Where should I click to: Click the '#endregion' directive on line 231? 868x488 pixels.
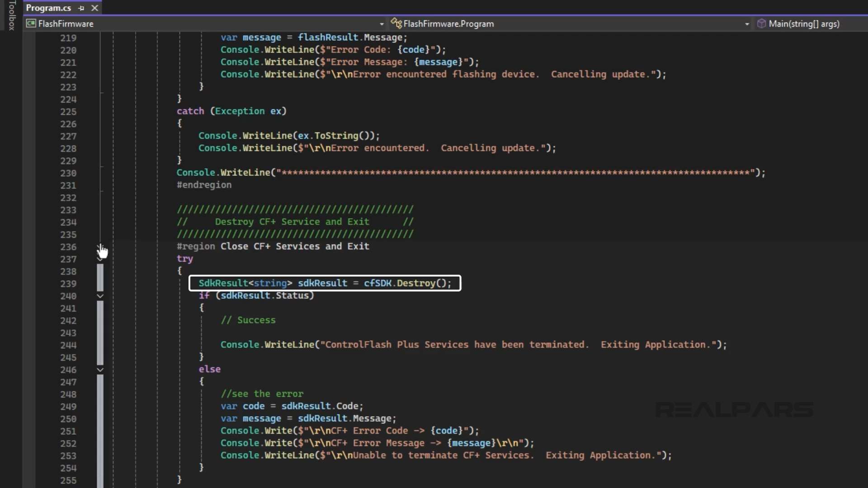coord(204,185)
